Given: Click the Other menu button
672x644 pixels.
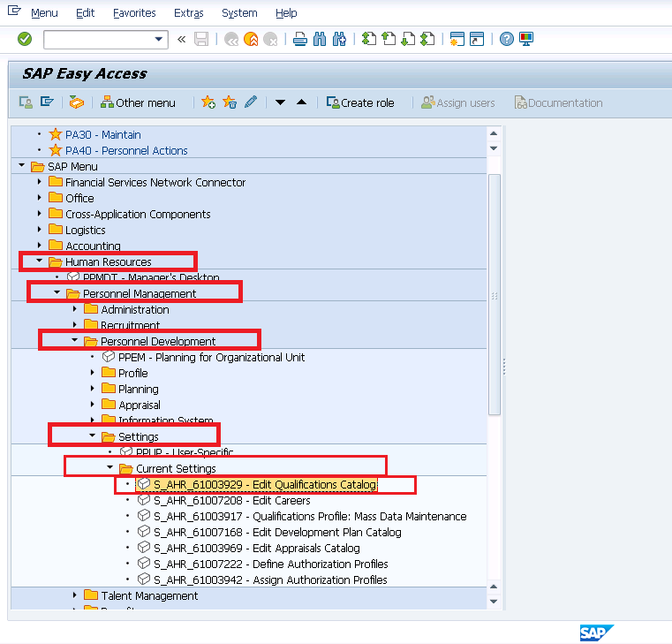Looking at the screenshot, I should [138, 102].
